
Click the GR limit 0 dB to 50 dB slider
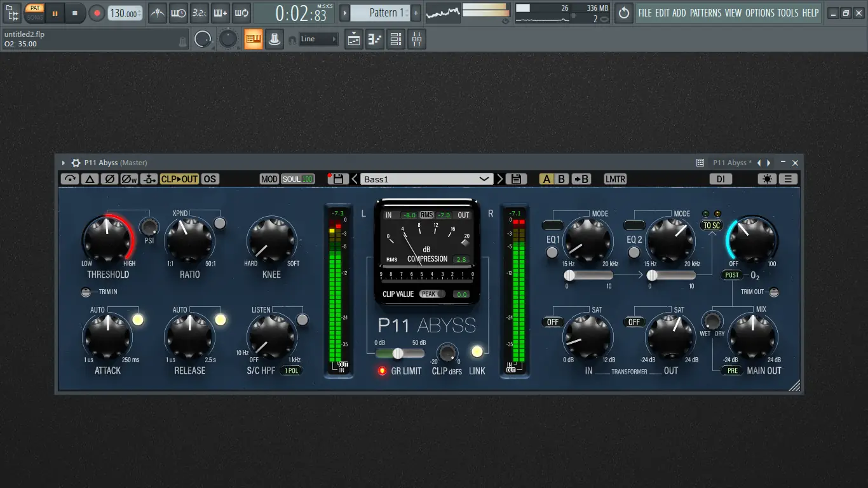[x=398, y=353]
